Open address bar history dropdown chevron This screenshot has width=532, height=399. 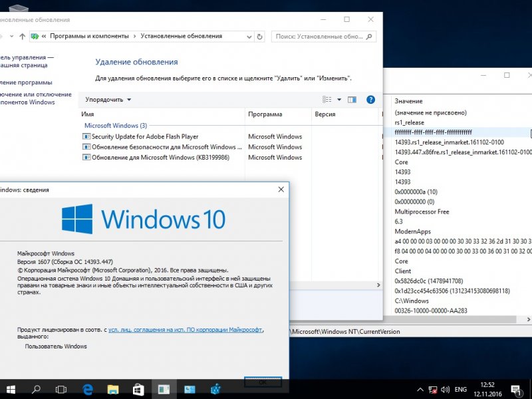click(249, 37)
